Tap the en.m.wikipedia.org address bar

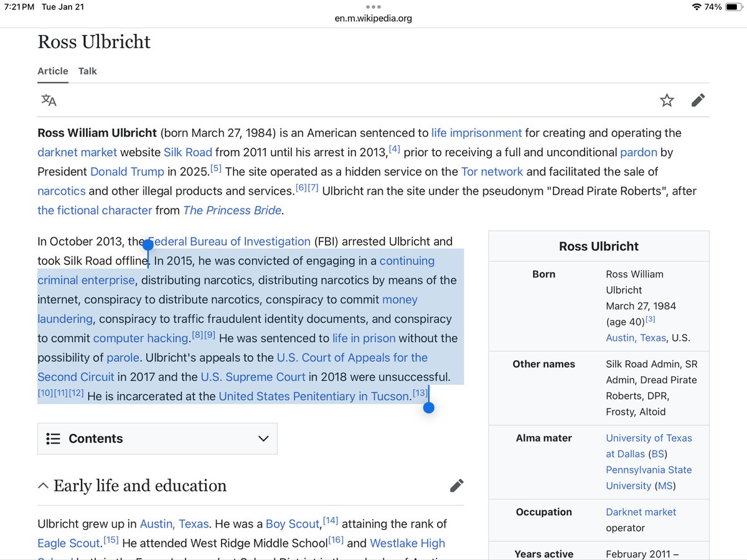[x=373, y=18]
